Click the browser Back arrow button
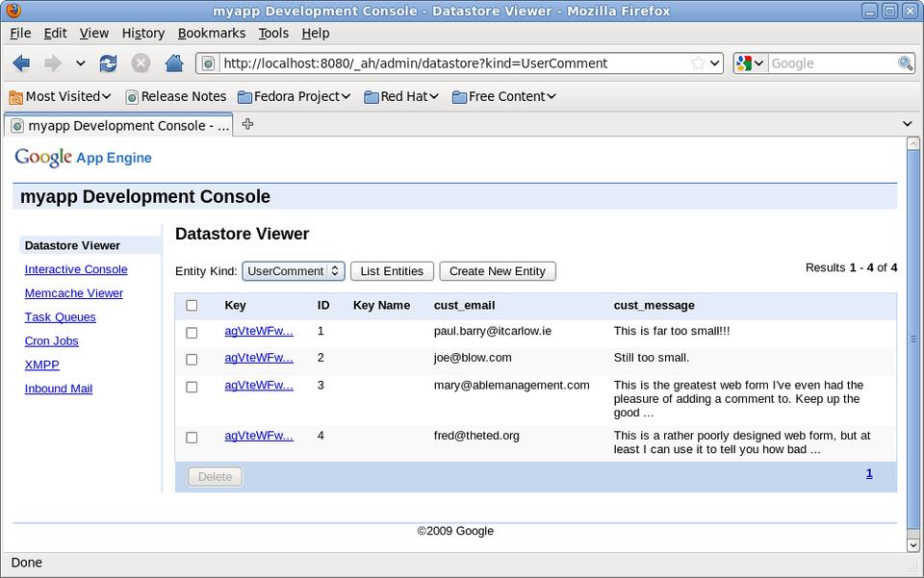Screen dimensions: 924x578 coord(21,63)
